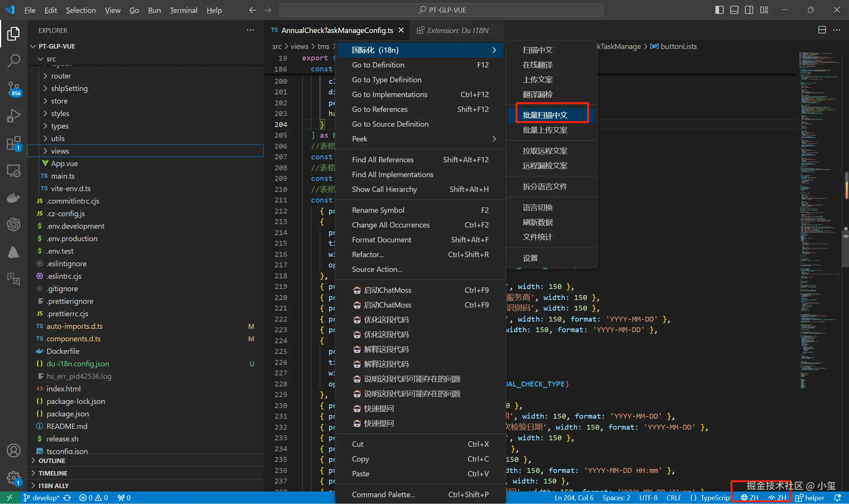Click the split editor icon
The height and width of the screenshot is (504, 849).
click(x=822, y=30)
